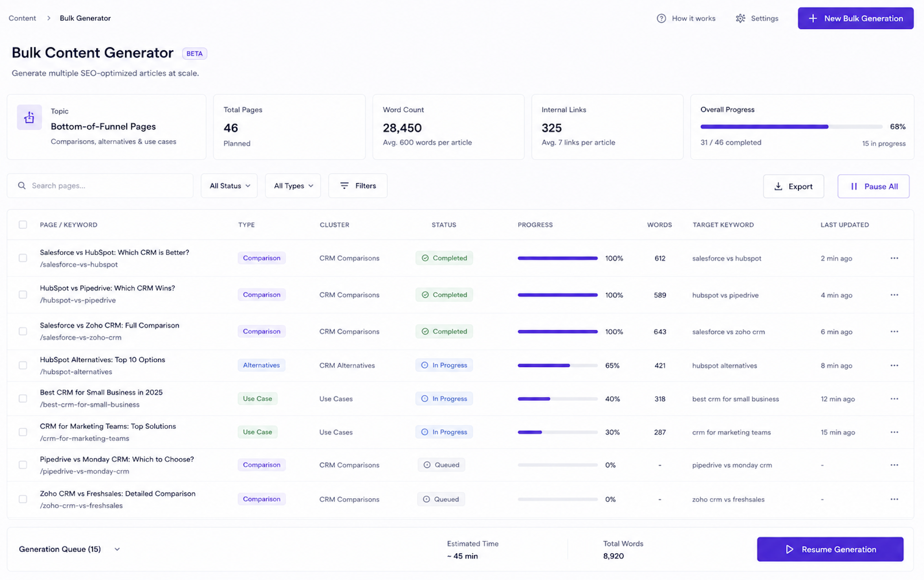Check the CRM for Marketing Teams checkbox
The image size is (924, 580).
23,432
